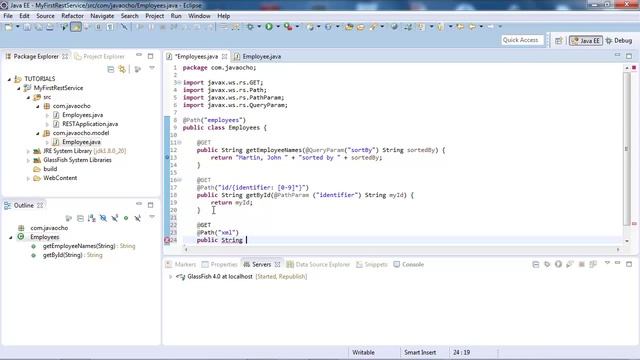The height and width of the screenshot is (360, 640).
Task: Close the Employees.java editor tab
Action: point(224,56)
